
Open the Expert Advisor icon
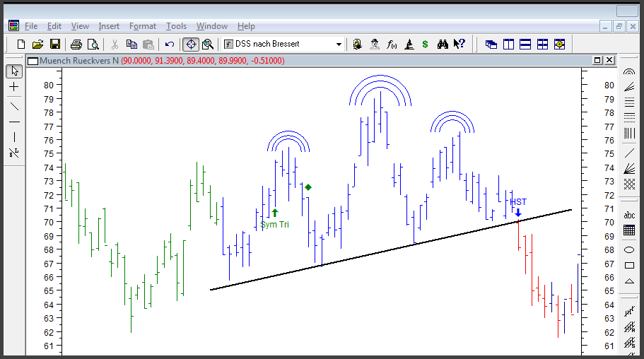(x=357, y=45)
